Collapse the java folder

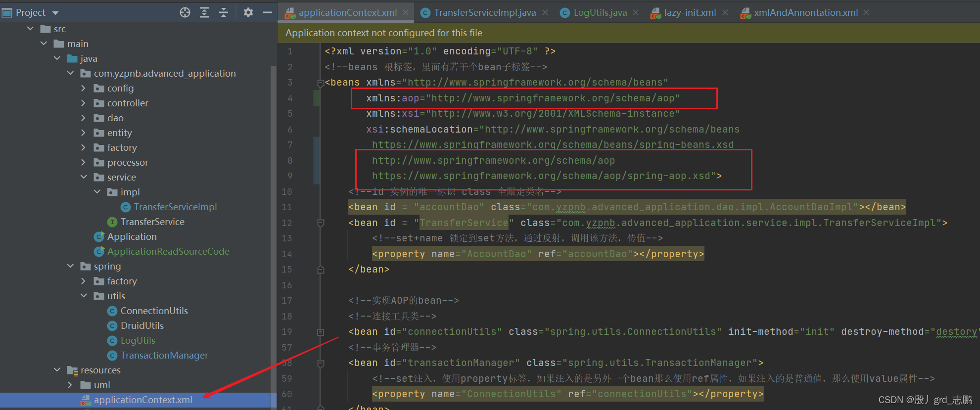pyautogui.click(x=57, y=58)
